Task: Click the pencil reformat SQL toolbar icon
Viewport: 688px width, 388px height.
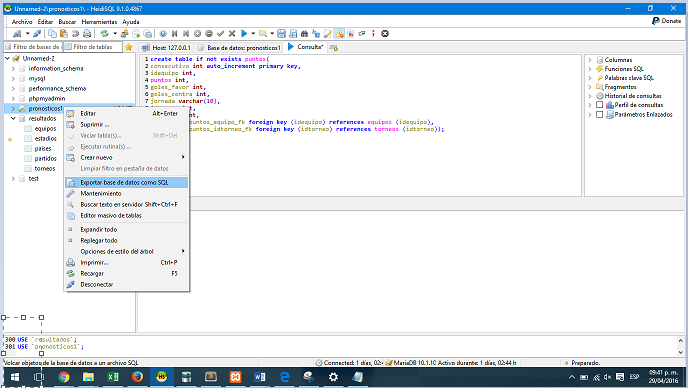Action: pos(328,34)
